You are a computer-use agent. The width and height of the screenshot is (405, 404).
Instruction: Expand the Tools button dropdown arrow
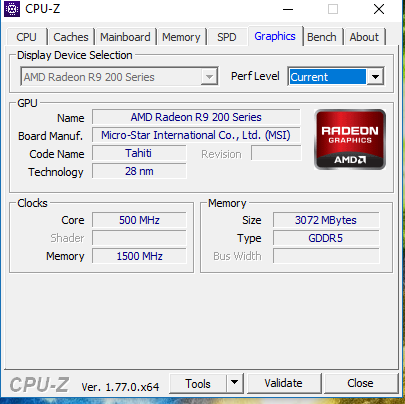(x=235, y=383)
